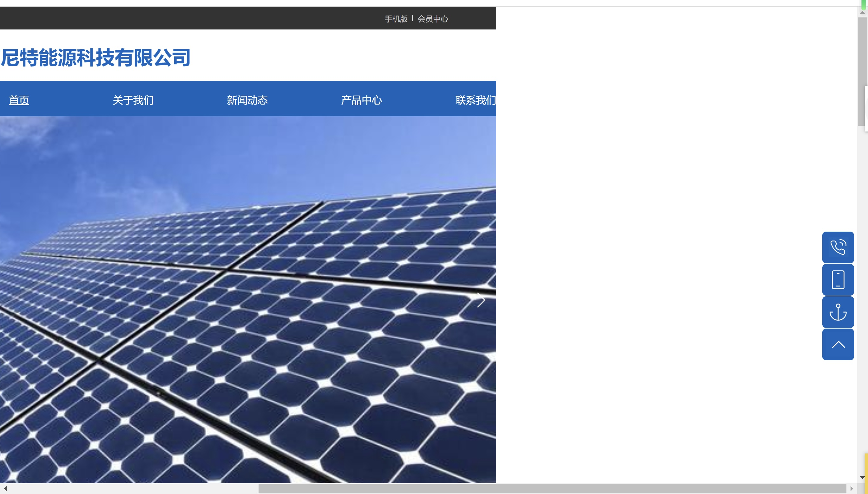This screenshot has height=494, width=868.
Task: Open the 首页 navigation tab
Action: click(x=19, y=100)
